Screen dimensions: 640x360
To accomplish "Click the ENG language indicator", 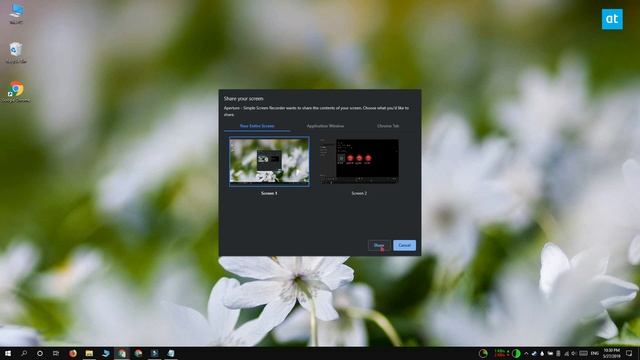I will [x=595, y=353].
